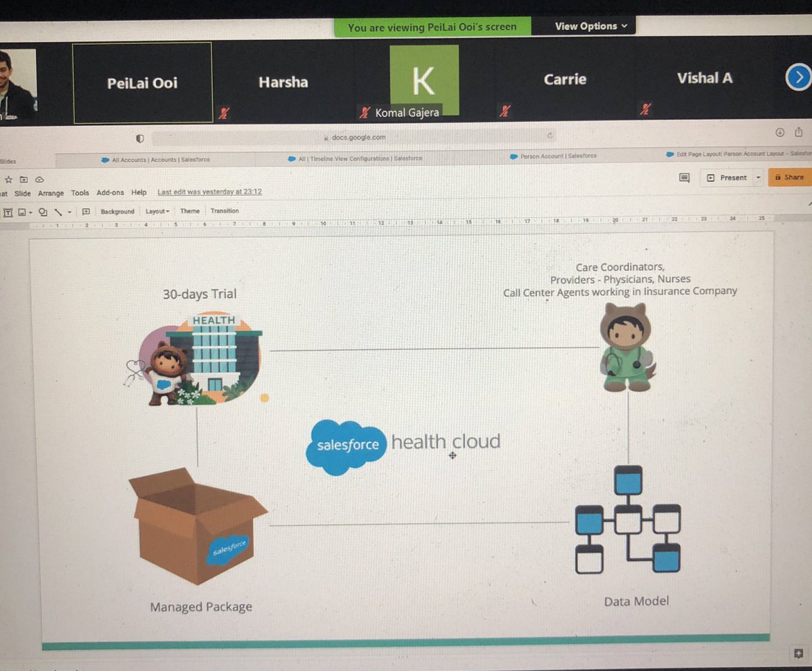812x671 pixels.
Task: Open browser downloads icon
Action: [x=780, y=132]
